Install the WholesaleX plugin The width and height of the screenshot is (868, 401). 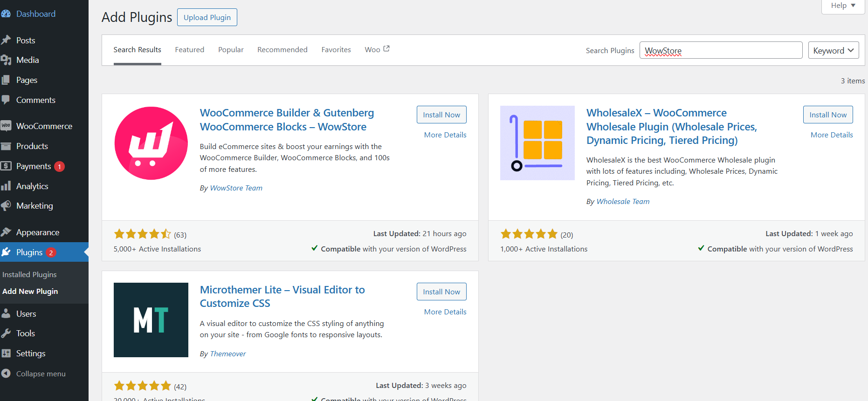(828, 115)
